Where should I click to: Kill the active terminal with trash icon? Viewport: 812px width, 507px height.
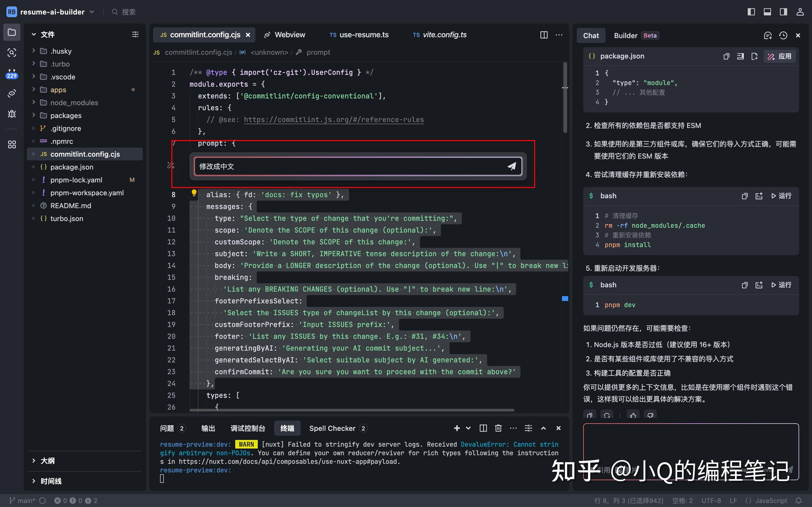click(x=498, y=428)
